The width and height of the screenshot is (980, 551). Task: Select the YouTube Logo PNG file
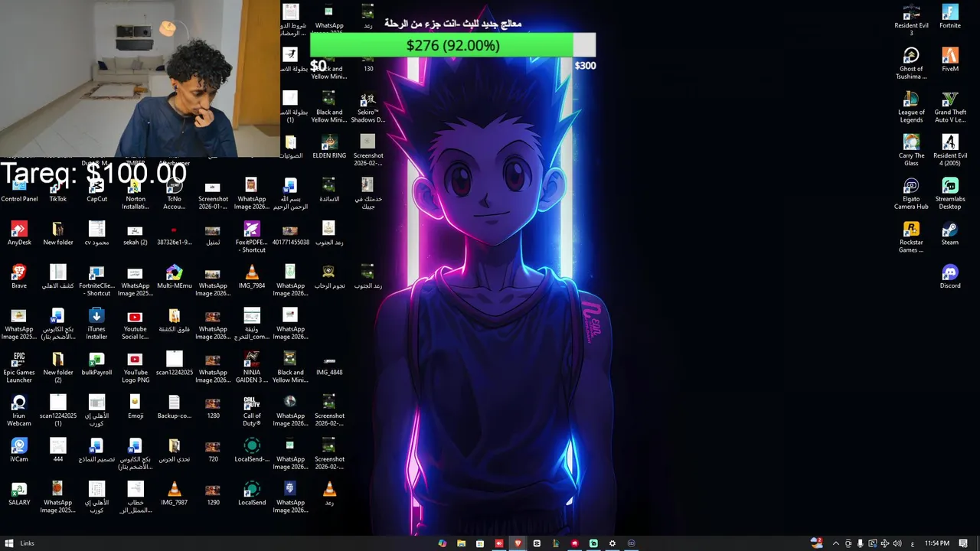136,368
